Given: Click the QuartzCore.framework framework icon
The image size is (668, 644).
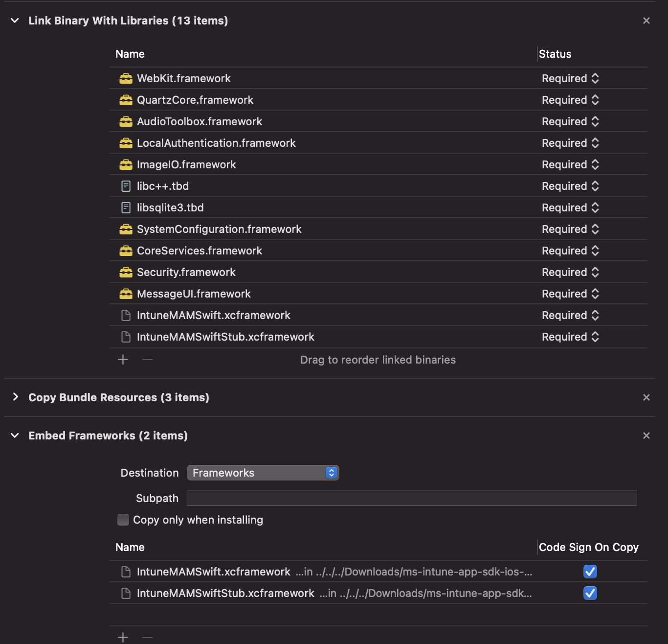Looking at the screenshot, I should tap(126, 100).
